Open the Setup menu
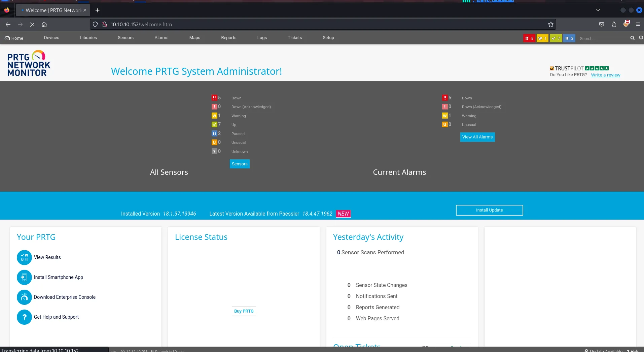This screenshot has width=644, height=352. coord(328,38)
